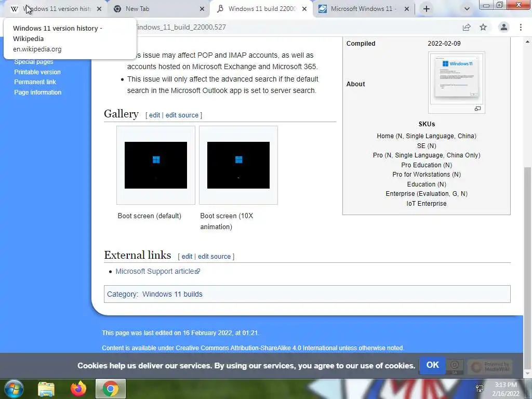This screenshot has width=532, height=399.
Task: Bookmark this page with the star icon
Action: tap(483, 27)
